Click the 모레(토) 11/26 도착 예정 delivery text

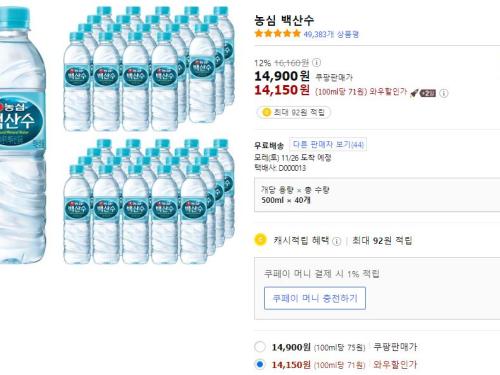(x=293, y=157)
